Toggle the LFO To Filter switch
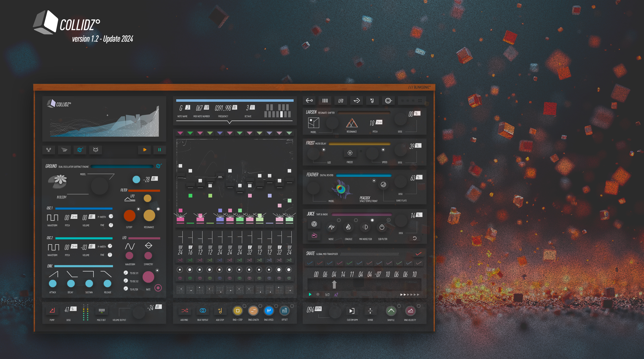Viewport: 644px width, 359px height. [126, 289]
